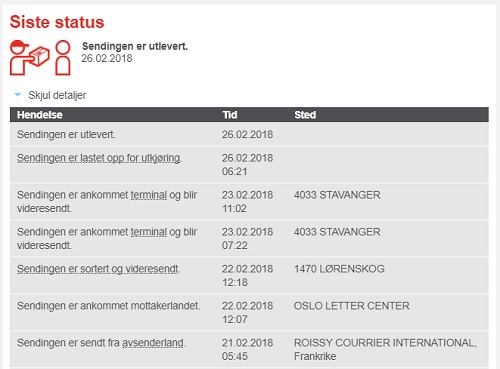Open 'Sendingen er sortert og videresendt' link
Image resolution: width=500 pixels, height=369 pixels.
coord(98,269)
